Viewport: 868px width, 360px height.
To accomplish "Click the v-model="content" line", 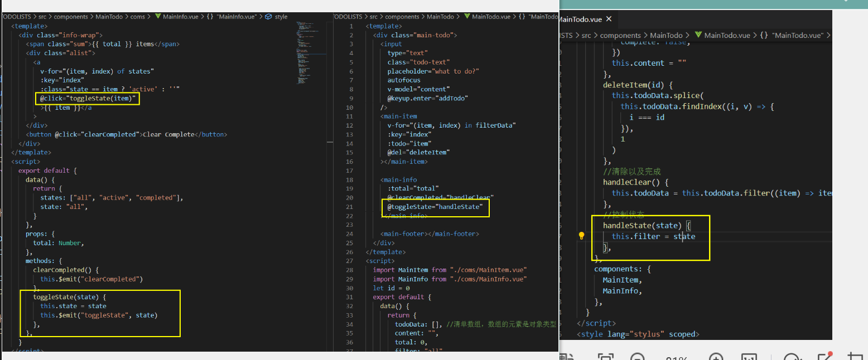I will (419, 89).
